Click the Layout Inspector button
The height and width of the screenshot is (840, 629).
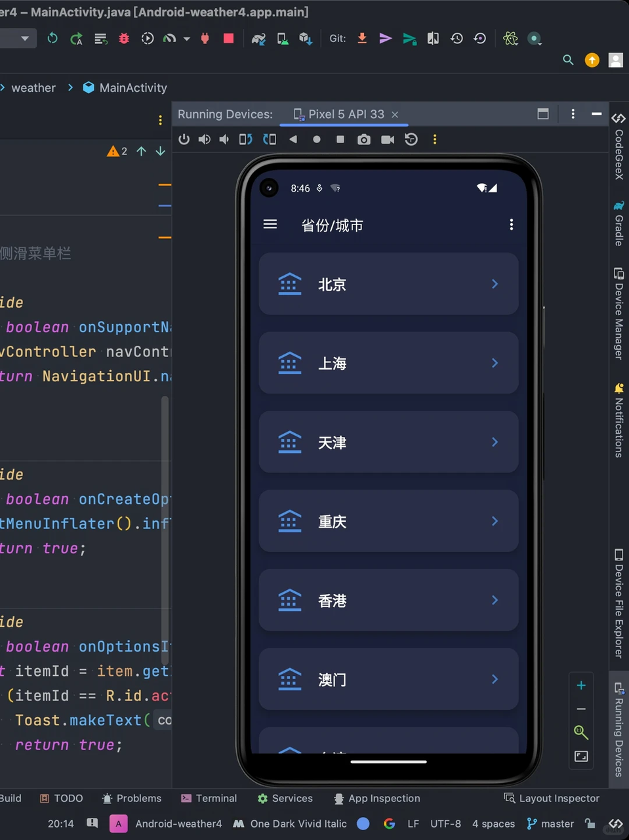click(x=552, y=798)
